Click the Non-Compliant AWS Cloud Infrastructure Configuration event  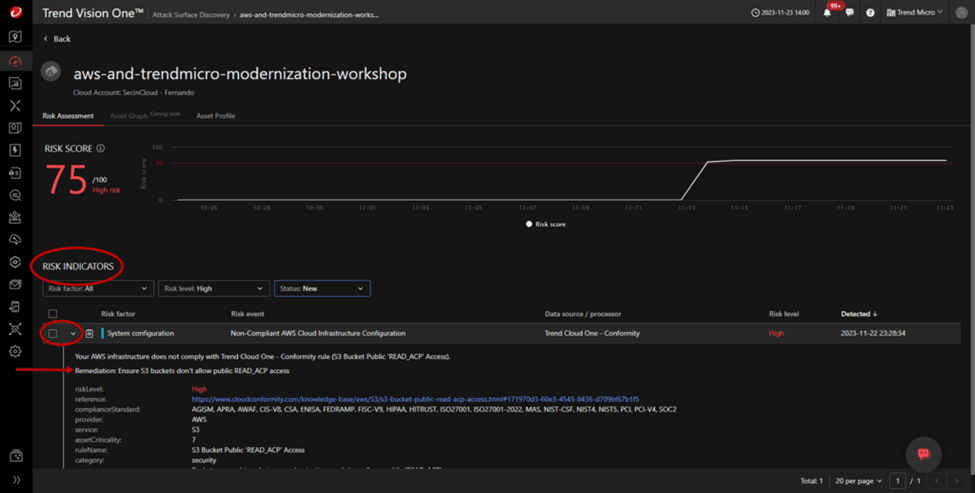[x=318, y=334]
